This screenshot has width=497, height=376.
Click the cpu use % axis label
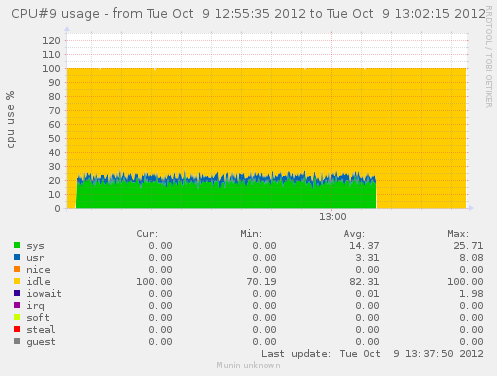(x=11, y=119)
